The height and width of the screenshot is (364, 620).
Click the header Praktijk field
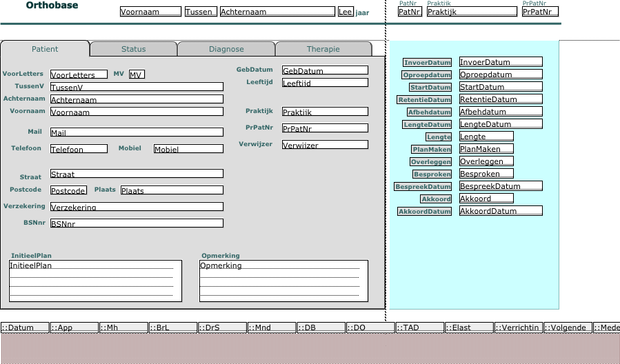point(472,12)
